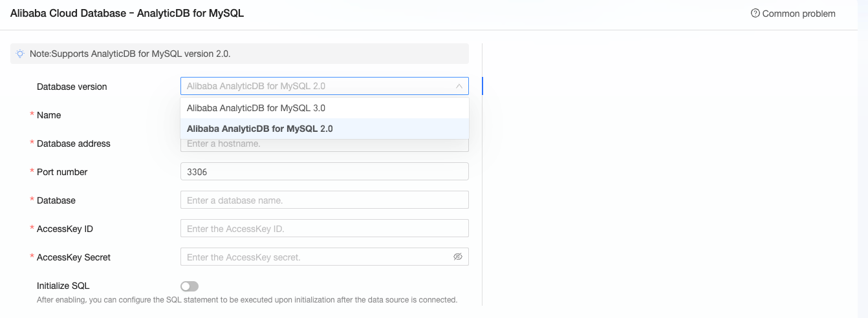The width and height of the screenshot is (868, 318).
Task: Click the lightbulb note icon
Action: click(21, 54)
